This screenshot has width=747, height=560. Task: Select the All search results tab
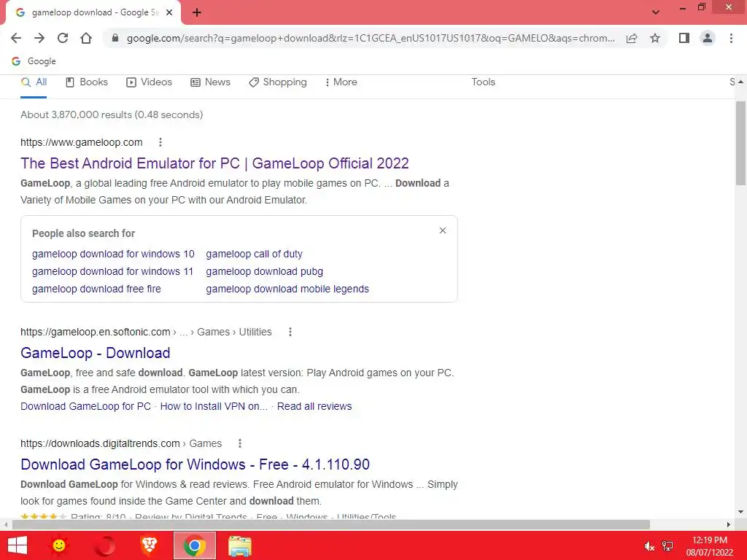point(34,82)
